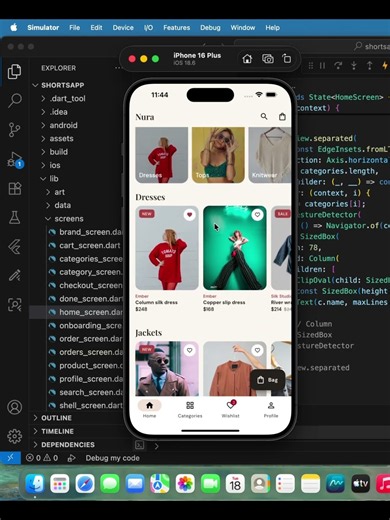
Task: Pause the debug session
Action: click(322, 66)
